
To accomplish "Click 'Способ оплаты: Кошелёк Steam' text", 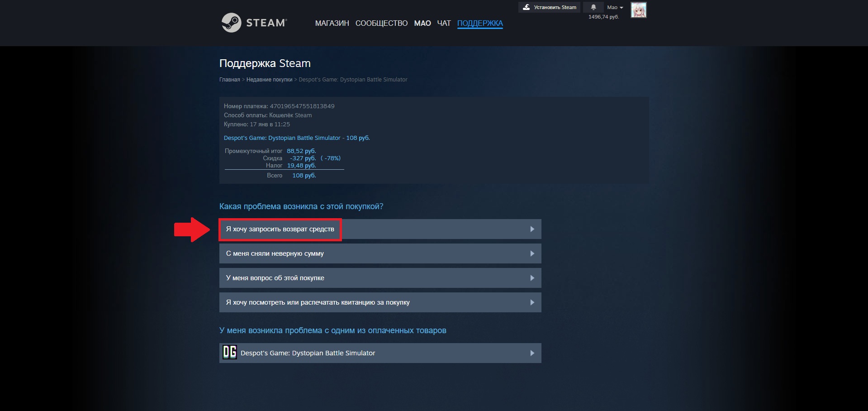I will pos(268,115).
